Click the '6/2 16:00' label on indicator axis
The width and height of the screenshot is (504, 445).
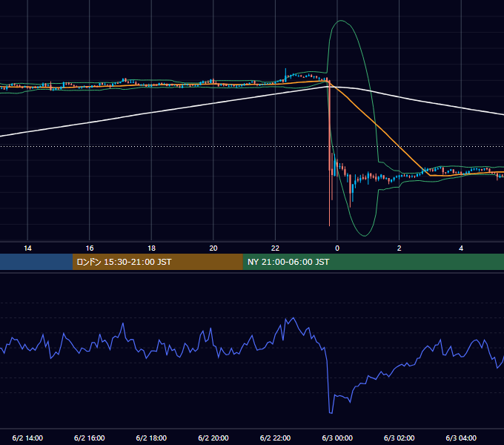click(90, 438)
